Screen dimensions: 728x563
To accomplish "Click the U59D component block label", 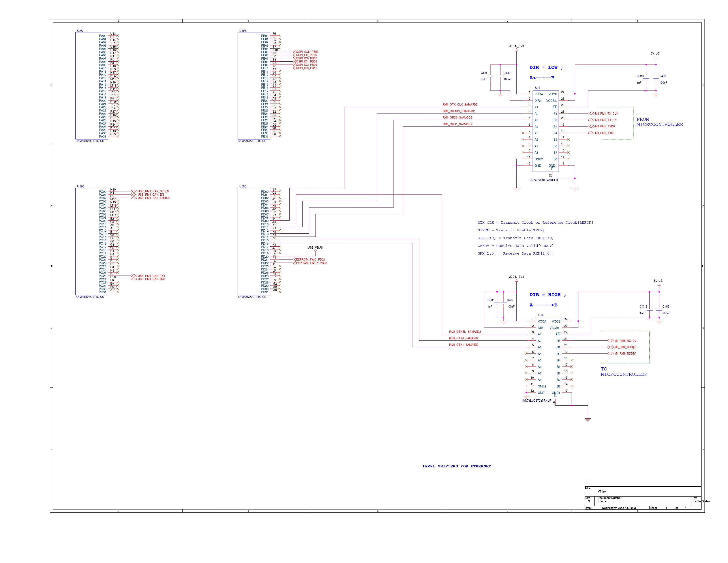I will [243, 186].
